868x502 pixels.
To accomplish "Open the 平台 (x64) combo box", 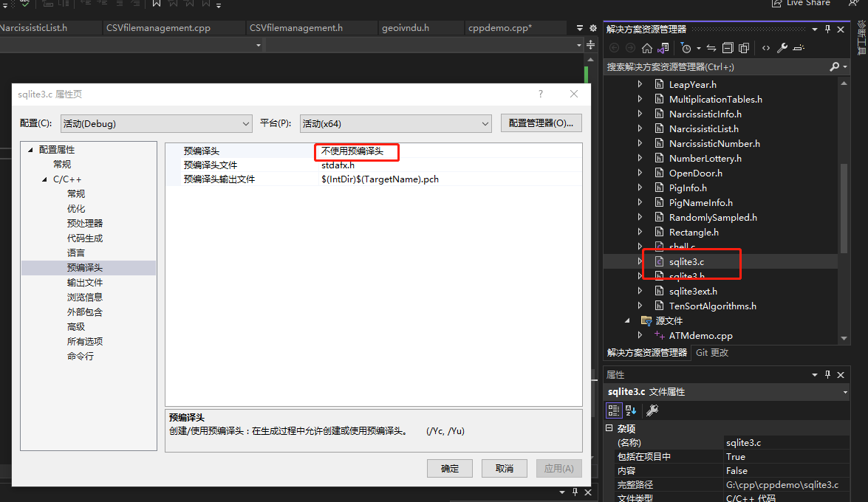I will coord(395,123).
